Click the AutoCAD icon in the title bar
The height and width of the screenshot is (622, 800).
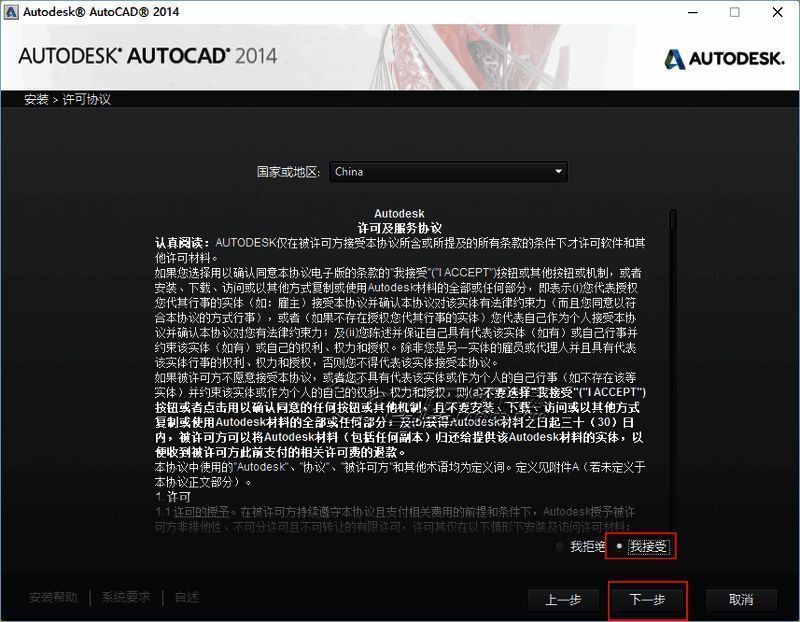12,12
